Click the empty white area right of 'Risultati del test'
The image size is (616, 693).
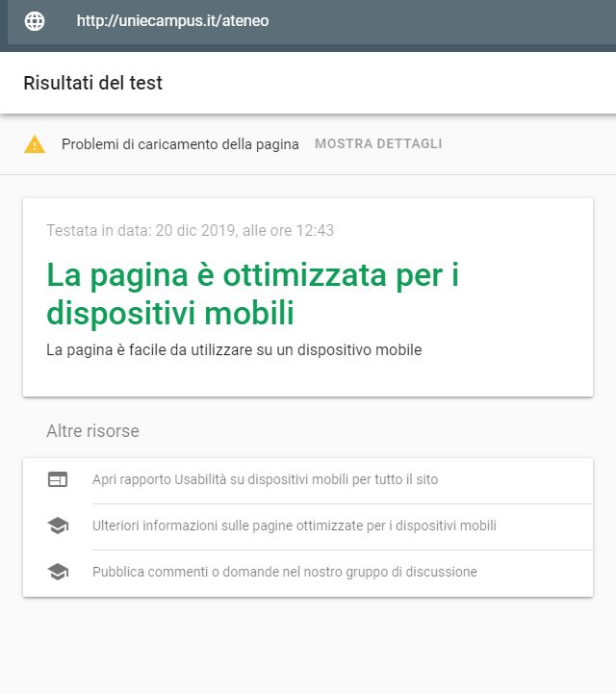click(x=389, y=83)
